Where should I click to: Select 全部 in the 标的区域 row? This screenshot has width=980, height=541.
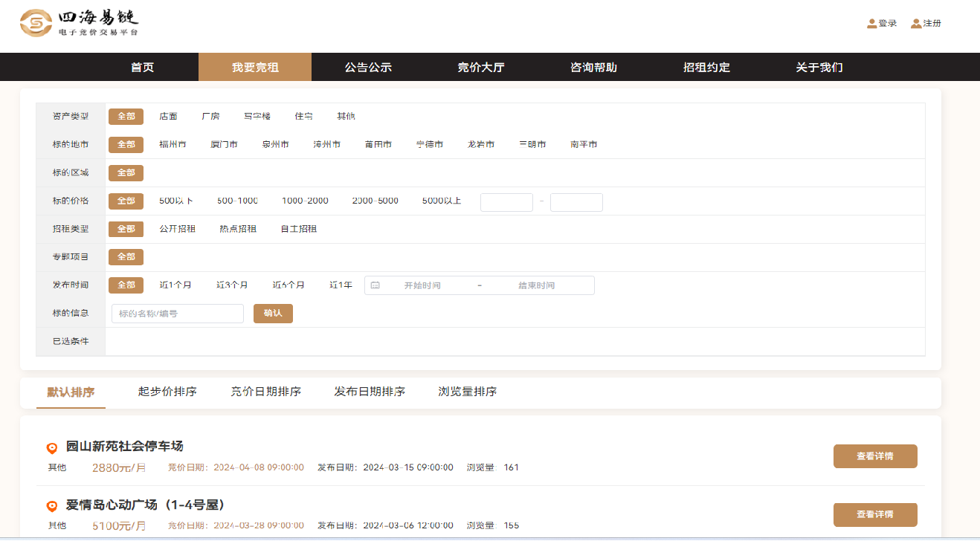click(126, 173)
